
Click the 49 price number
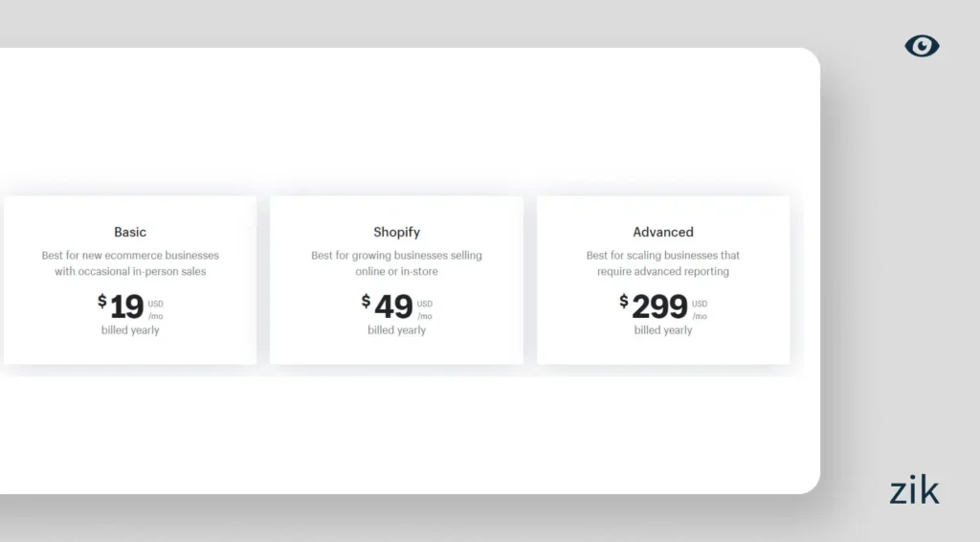coord(393,306)
